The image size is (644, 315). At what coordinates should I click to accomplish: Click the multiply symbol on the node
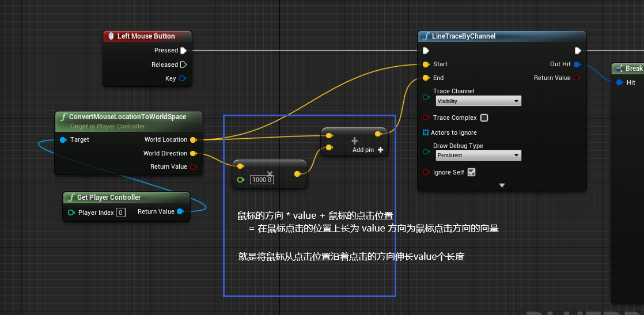270,174
